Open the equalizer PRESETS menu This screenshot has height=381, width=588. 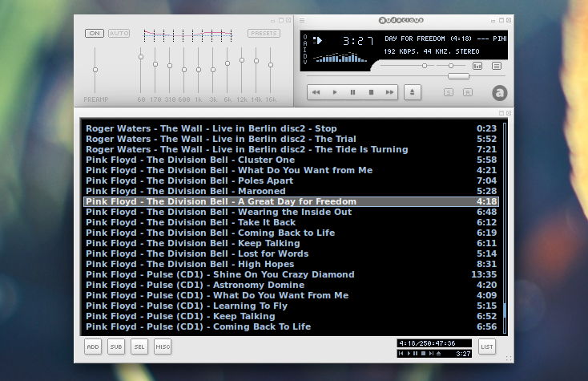point(264,33)
